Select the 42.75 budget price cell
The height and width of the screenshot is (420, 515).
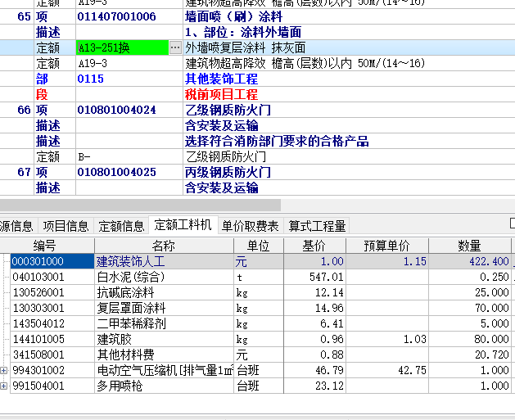tap(387, 370)
